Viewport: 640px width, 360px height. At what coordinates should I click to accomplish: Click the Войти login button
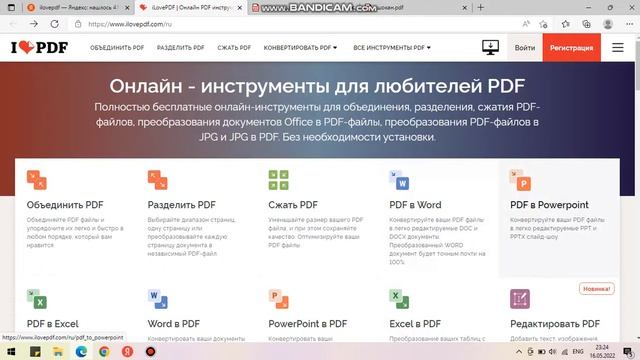524,48
